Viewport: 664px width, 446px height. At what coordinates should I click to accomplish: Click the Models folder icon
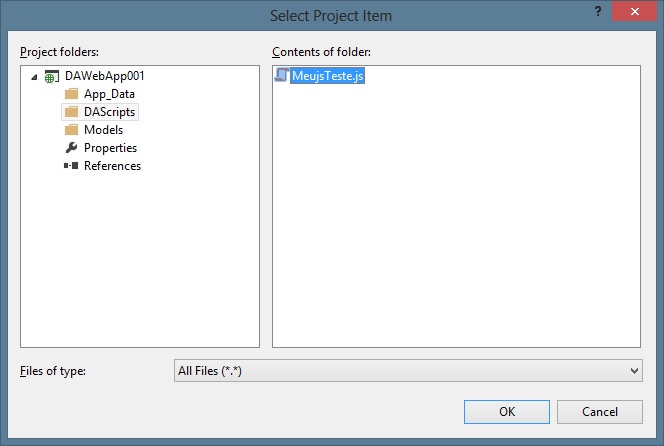coord(71,130)
